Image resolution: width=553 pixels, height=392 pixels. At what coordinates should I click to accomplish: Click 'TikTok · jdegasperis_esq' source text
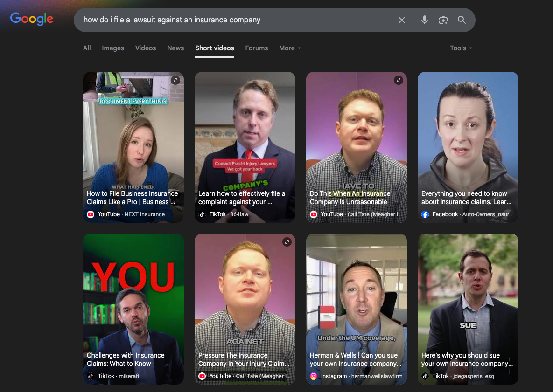pyautogui.click(x=463, y=376)
